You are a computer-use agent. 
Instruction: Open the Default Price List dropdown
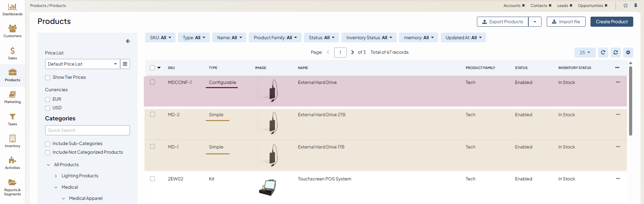click(83, 64)
